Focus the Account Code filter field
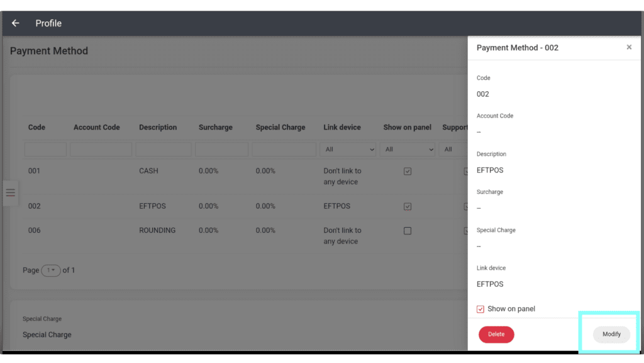The image size is (644, 363). point(101,149)
